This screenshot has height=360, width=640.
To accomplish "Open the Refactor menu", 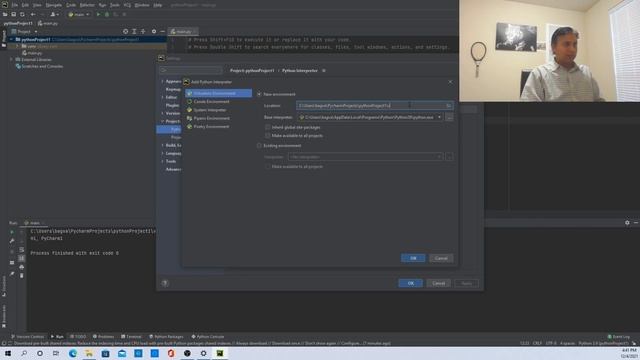I will (x=87, y=5).
